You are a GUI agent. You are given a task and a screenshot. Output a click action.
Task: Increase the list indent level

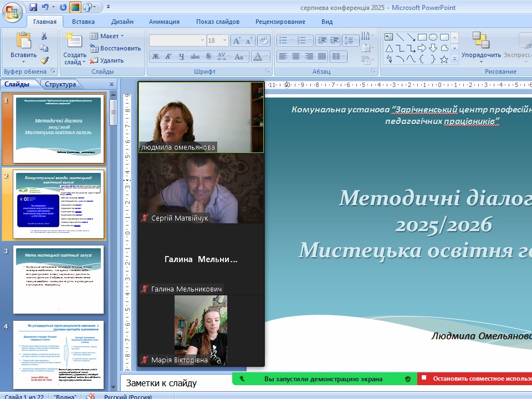pos(334,40)
